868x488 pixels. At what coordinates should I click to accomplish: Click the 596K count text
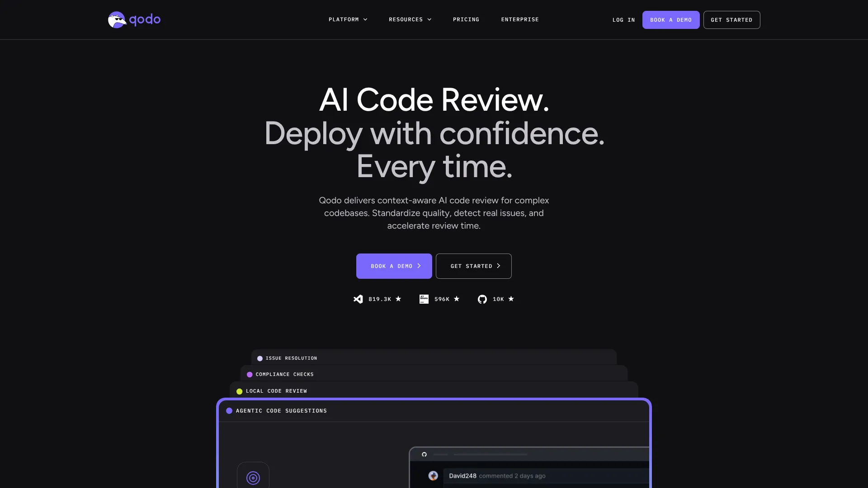442,299
